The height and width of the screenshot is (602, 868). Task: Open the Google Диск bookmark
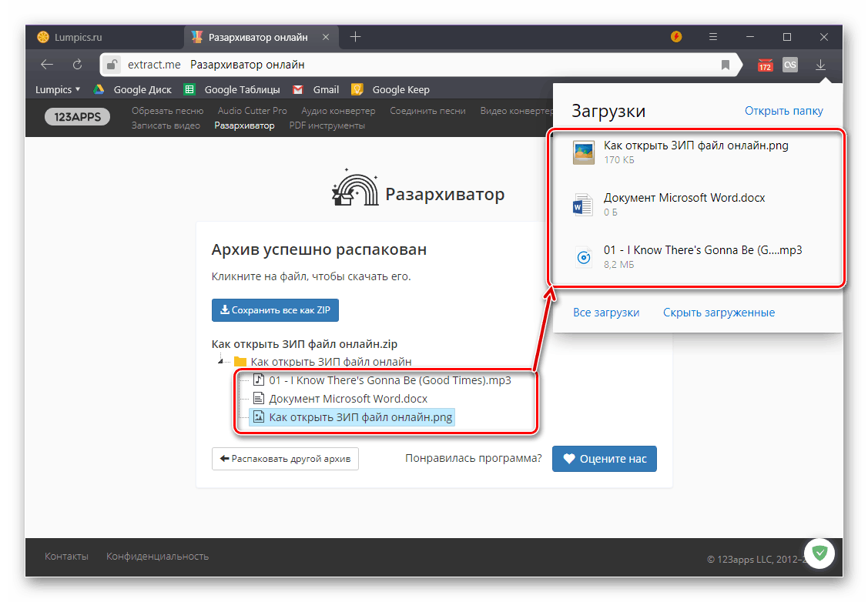tap(142, 89)
